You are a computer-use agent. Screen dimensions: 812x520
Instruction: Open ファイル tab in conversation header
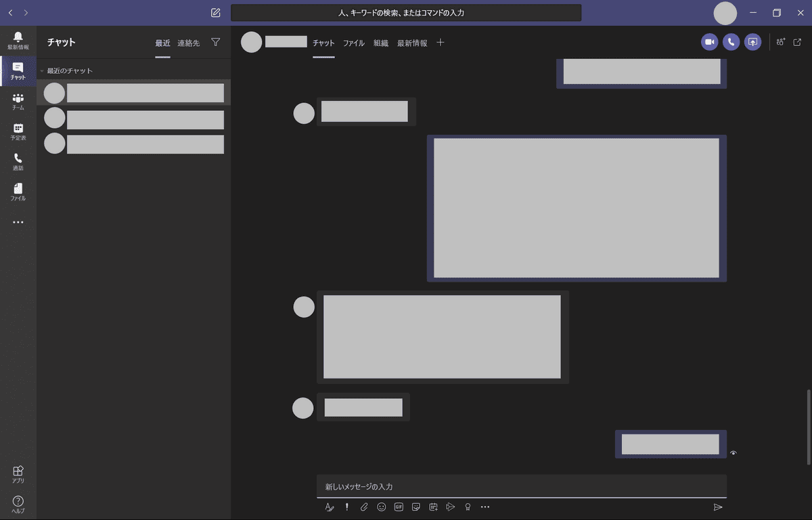pyautogui.click(x=354, y=43)
